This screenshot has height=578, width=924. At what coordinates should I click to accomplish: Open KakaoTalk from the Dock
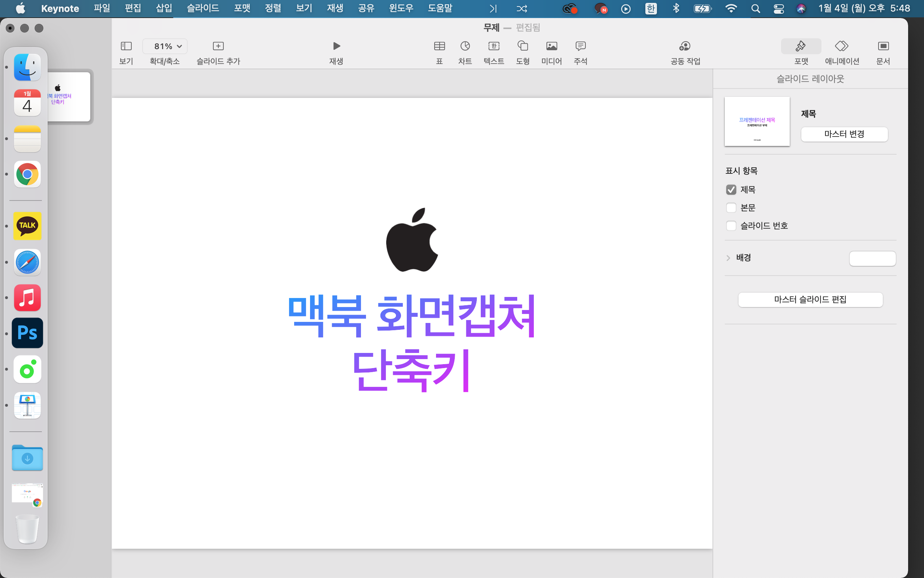(27, 226)
